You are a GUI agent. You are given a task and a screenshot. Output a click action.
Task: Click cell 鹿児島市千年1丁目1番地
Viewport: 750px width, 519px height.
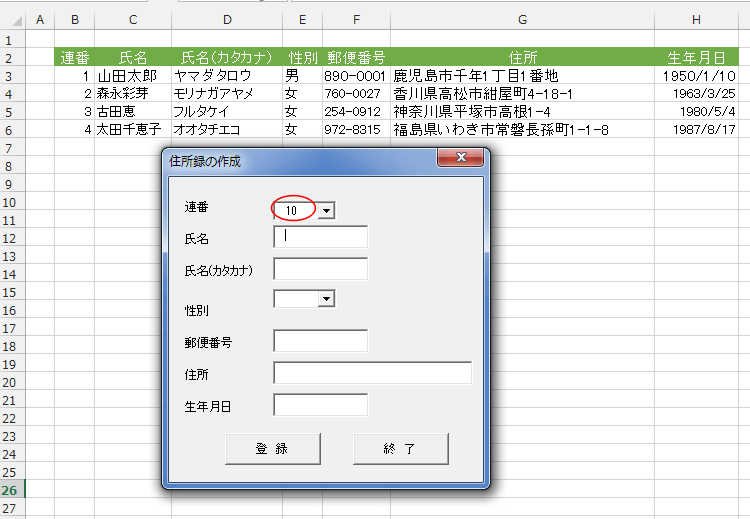tap(522, 76)
